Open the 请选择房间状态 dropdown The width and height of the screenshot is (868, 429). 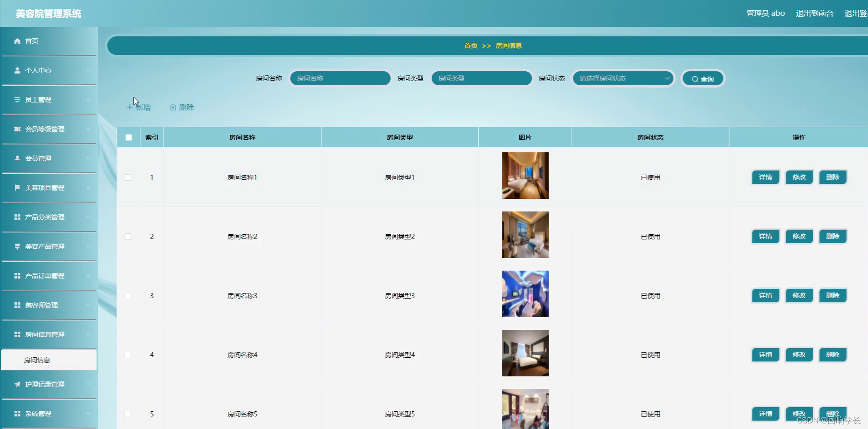coord(623,78)
